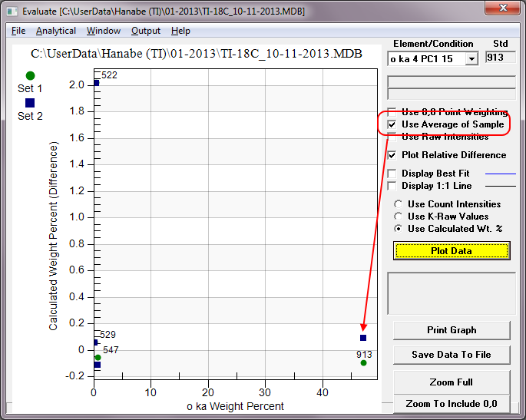Click the yellow Plot Data button

(452, 250)
